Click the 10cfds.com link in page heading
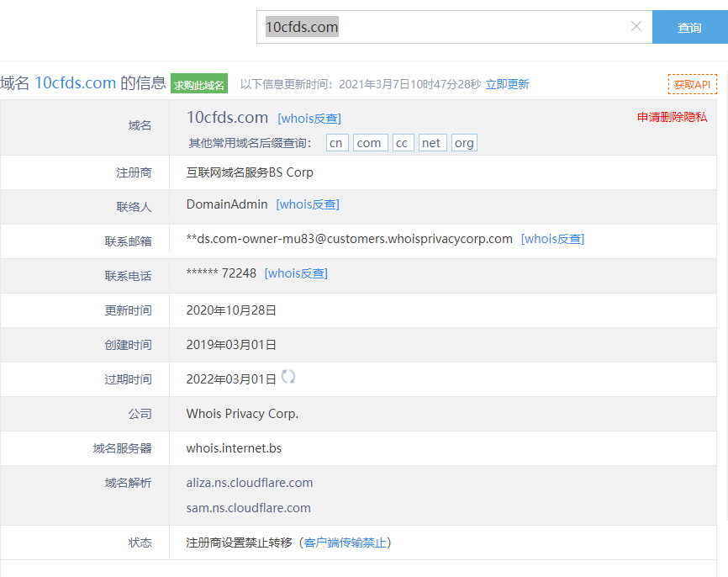The height and width of the screenshot is (577, 728). [75, 82]
